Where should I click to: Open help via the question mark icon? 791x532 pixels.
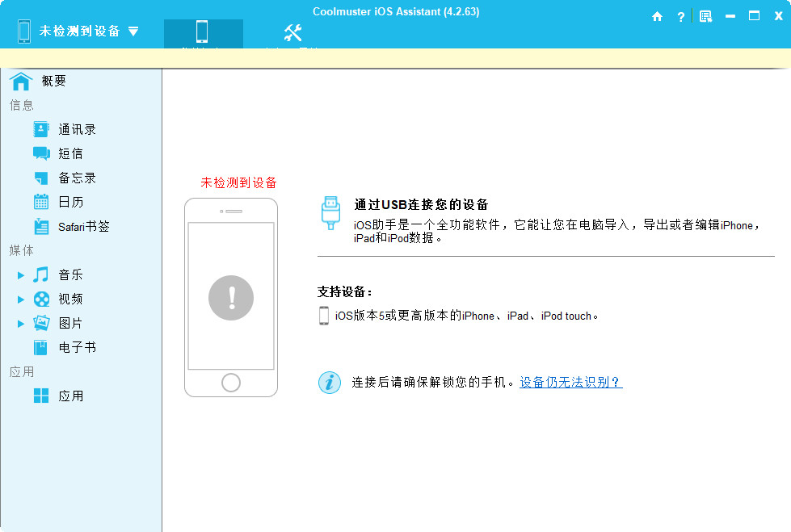(x=680, y=17)
